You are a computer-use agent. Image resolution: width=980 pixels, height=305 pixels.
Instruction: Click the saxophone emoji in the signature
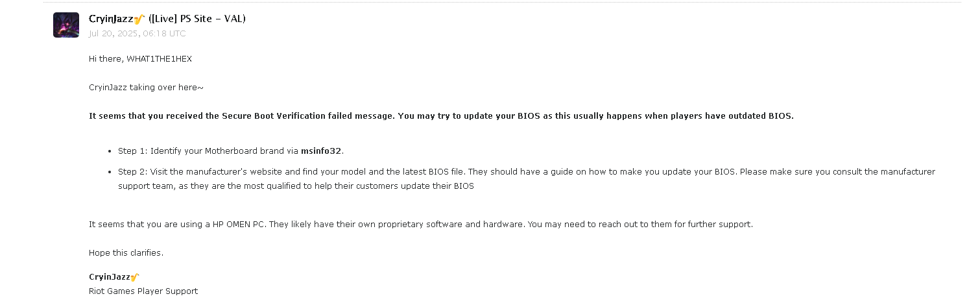tap(135, 277)
